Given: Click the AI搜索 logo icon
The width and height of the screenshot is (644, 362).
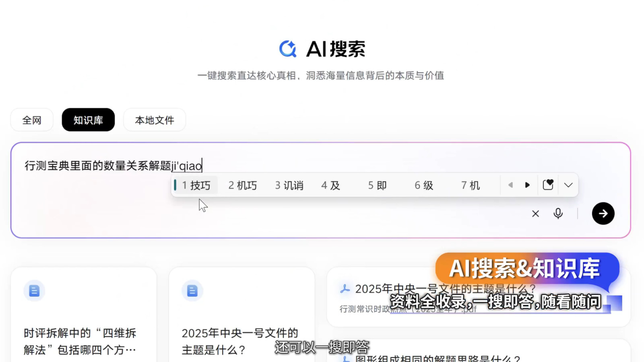Looking at the screenshot, I should point(288,49).
